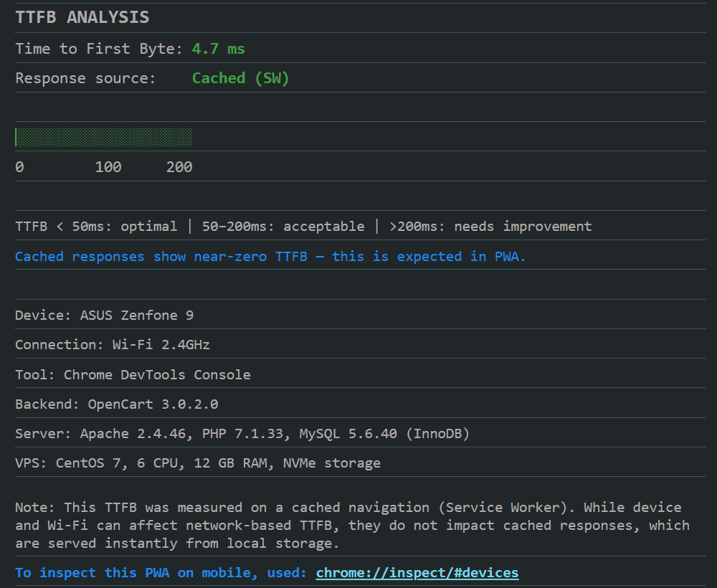
Task: Select the Device: ASUS Zenfone 9 line
Action: pyautogui.click(x=105, y=316)
